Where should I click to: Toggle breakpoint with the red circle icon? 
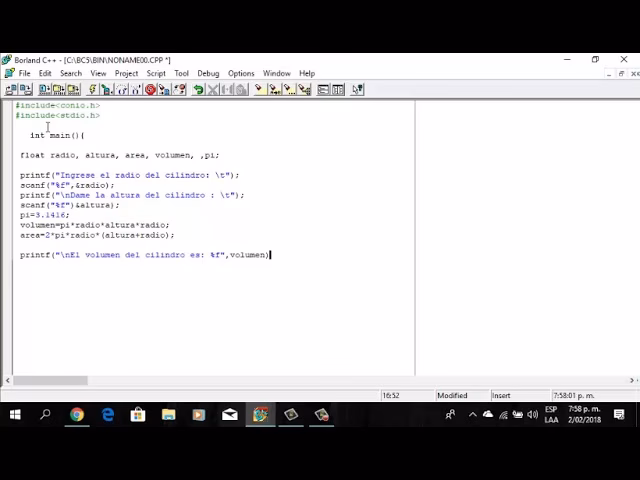pos(150,89)
